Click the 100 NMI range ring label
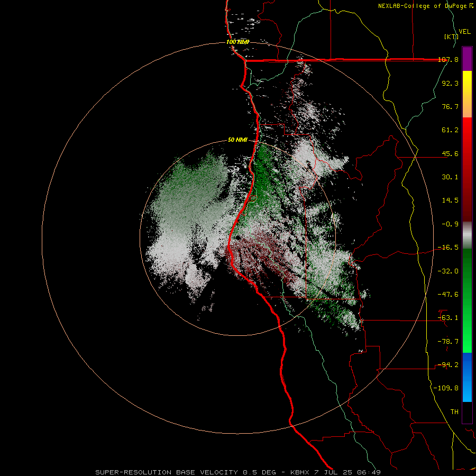476x476 pixels. 237,42
